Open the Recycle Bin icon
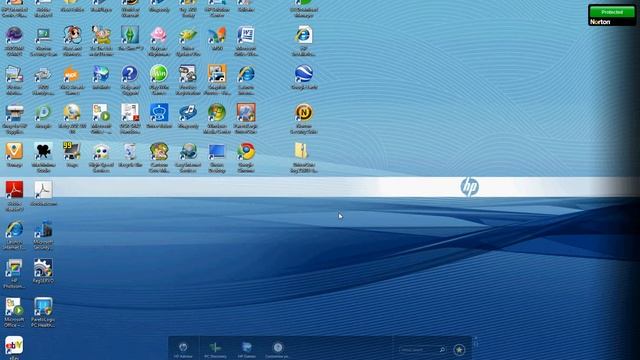 (x=130, y=152)
